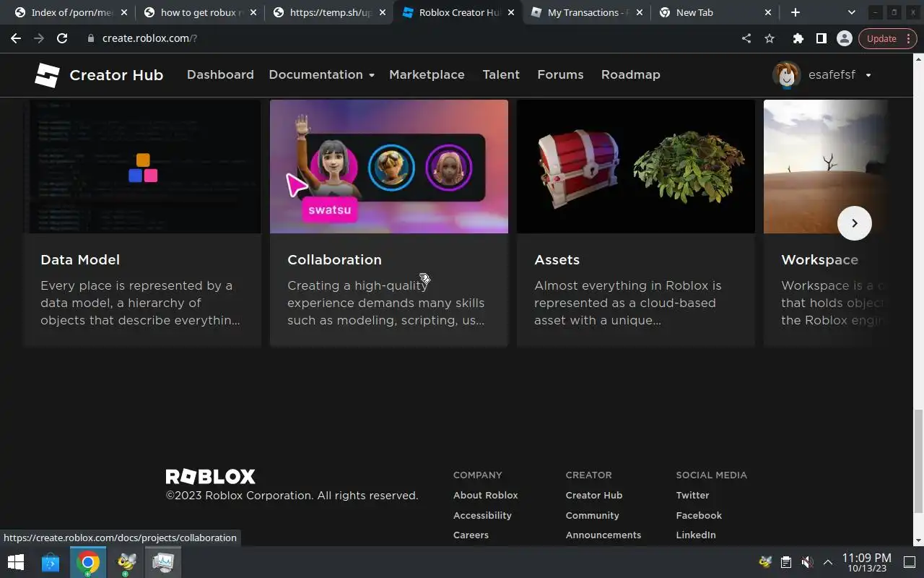Close the Roblox Creator Hub tab
The width and height of the screenshot is (924, 578).
click(510, 12)
